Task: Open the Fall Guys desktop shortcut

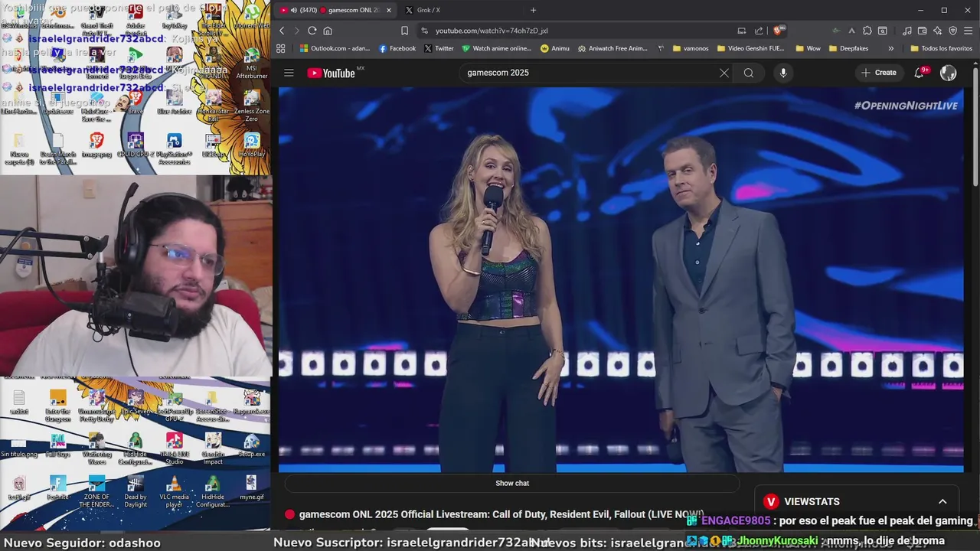Action: click(58, 445)
